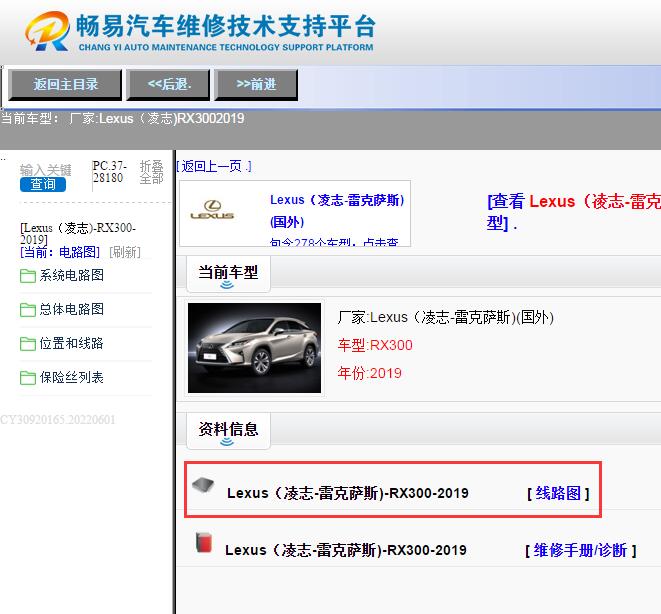Screen dimensions: 661x614
Task: Click the 位置和线路 folder icon
Action: (x=28, y=344)
